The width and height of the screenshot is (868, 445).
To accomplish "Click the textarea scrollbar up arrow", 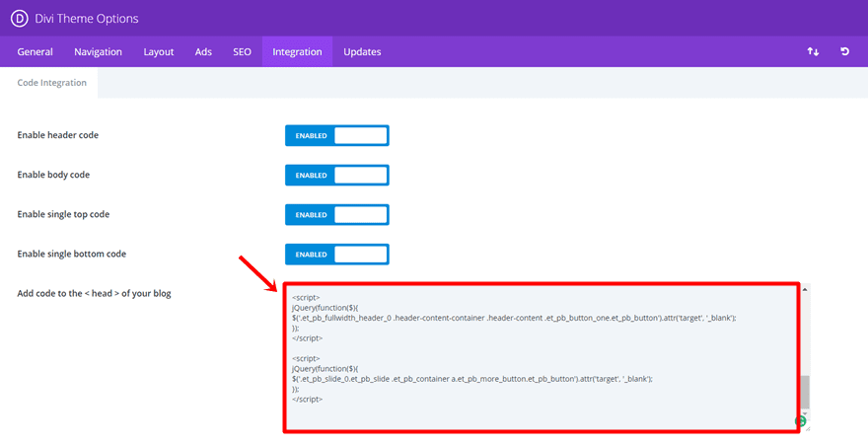I will point(805,289).
